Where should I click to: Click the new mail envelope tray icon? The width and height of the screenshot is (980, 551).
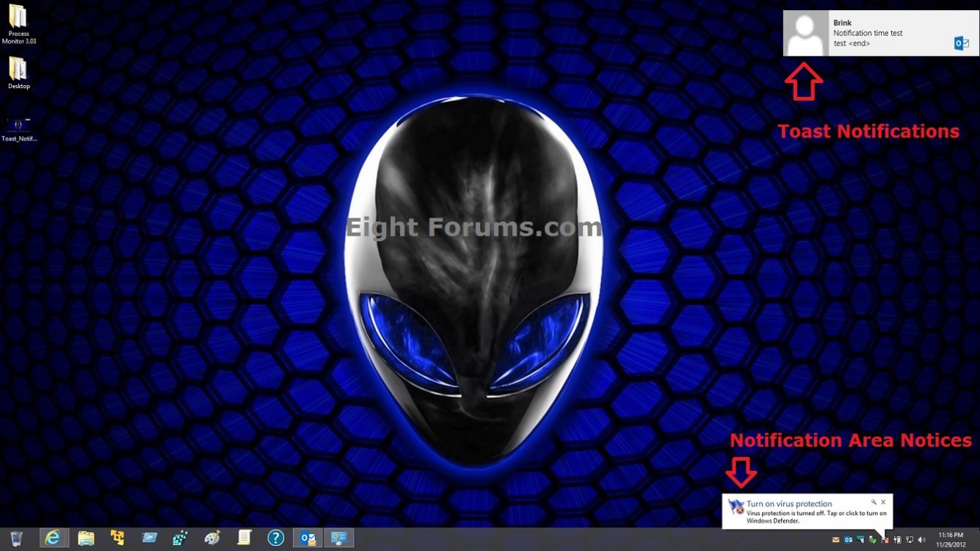tap(836, 540)
